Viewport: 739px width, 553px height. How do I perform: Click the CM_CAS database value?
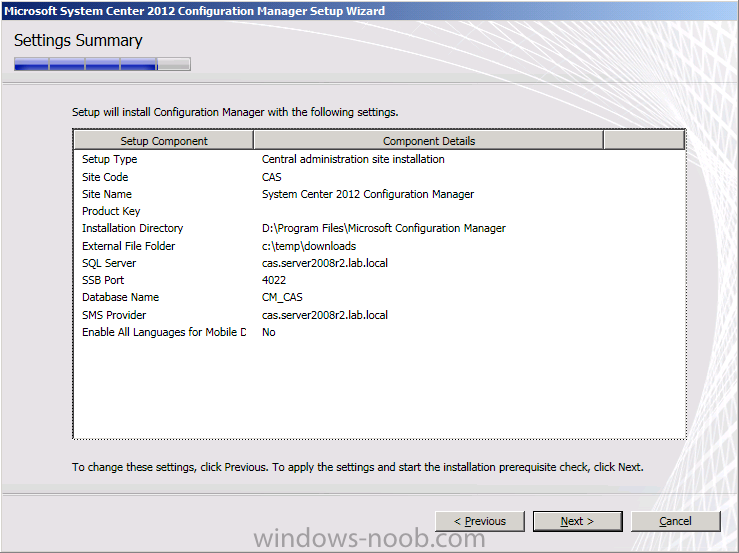pos(282,297)
